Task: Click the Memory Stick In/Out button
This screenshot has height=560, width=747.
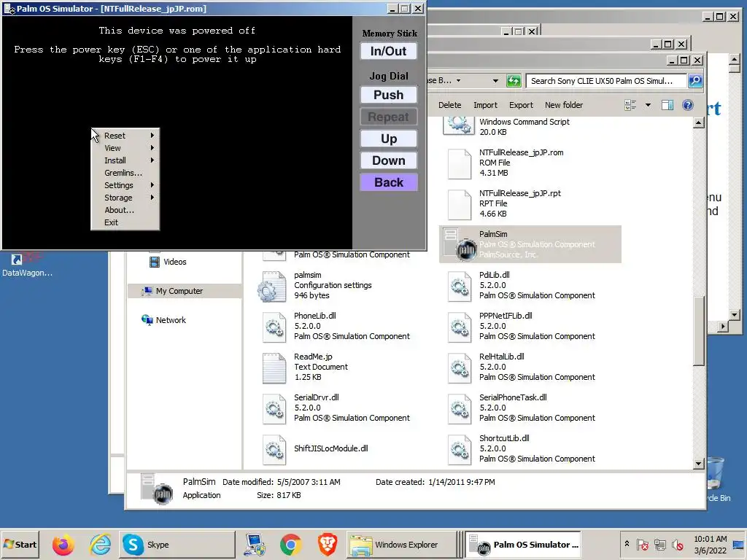Action: coord(388,52)
